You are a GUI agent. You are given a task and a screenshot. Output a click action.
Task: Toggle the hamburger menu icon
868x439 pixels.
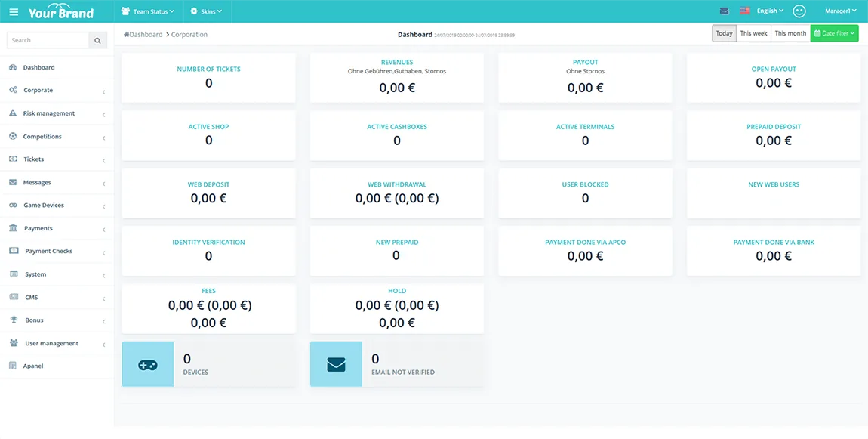(x=14, y=11)
